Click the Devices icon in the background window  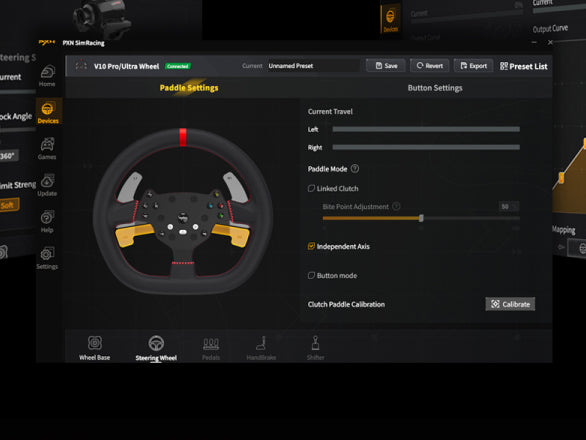pyautogui.click(x=390, y=19)
